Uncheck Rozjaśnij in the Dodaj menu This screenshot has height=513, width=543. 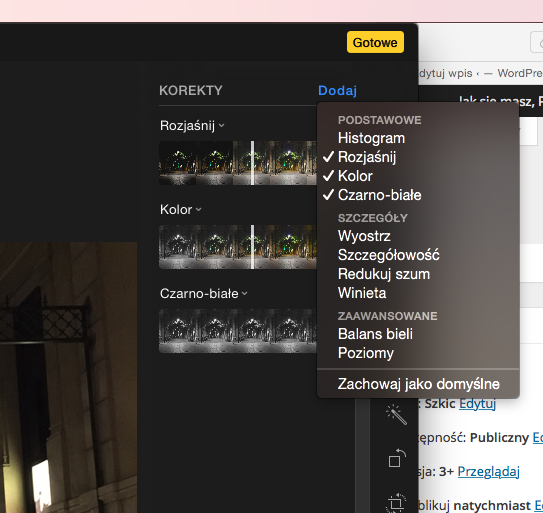418,157
